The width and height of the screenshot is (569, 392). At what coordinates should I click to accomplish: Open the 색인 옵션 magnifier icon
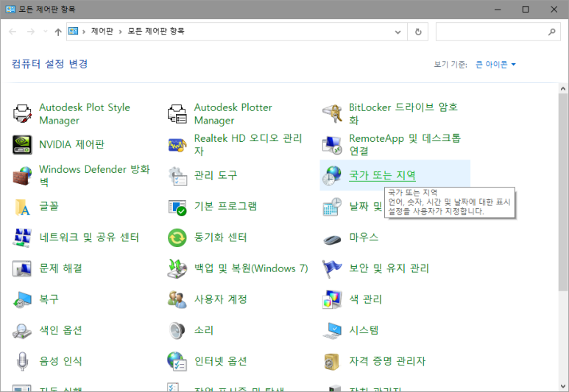(22, 331)
